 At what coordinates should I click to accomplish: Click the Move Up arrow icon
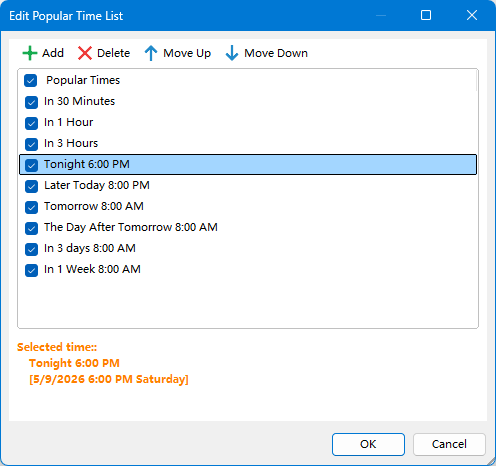(151, 53)
